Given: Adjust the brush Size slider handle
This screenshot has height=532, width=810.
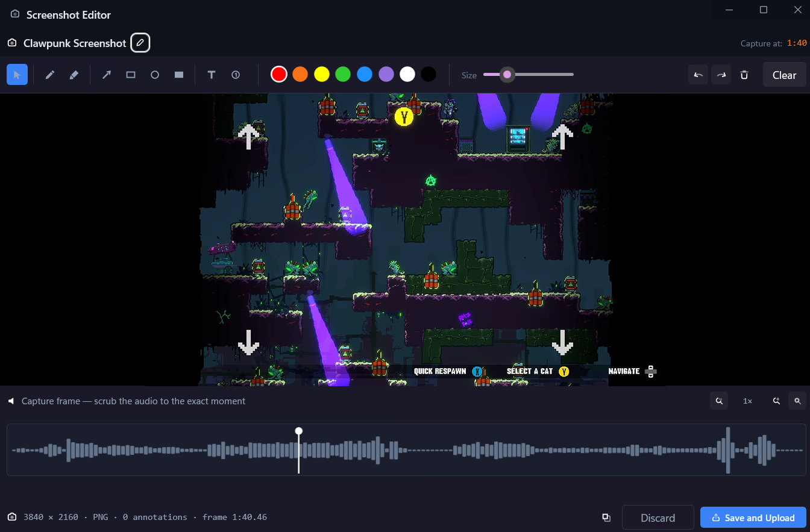Looking at the screenshot, I should click(x=507, y=75).
